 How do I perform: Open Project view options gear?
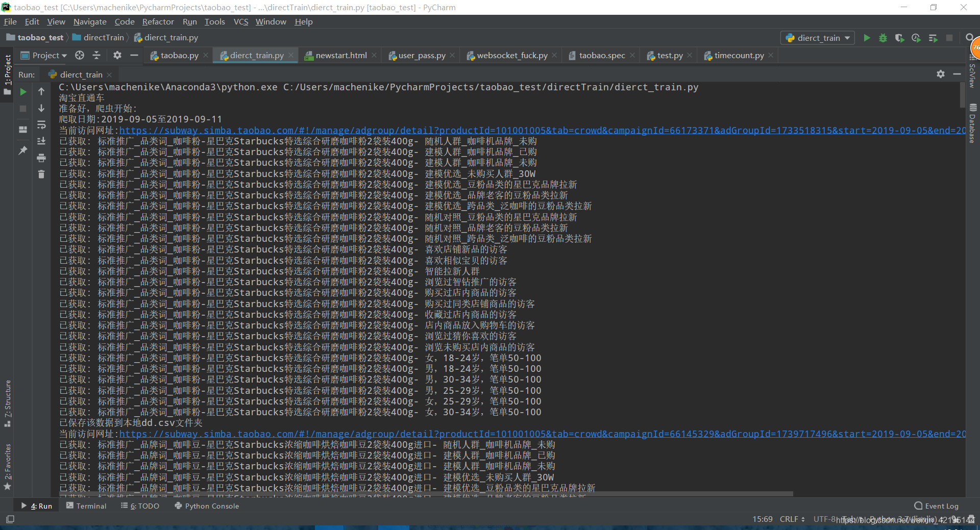coord(117,55)
